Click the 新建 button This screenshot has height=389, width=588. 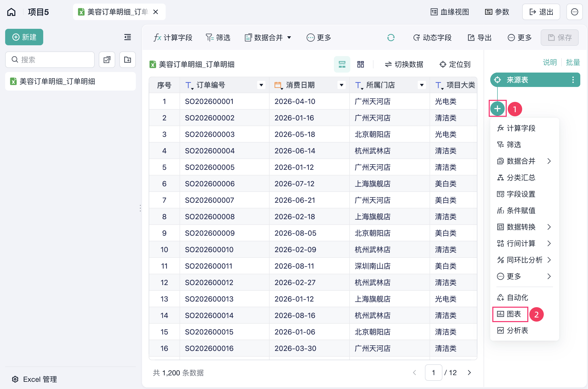click(x=24, y=37)
